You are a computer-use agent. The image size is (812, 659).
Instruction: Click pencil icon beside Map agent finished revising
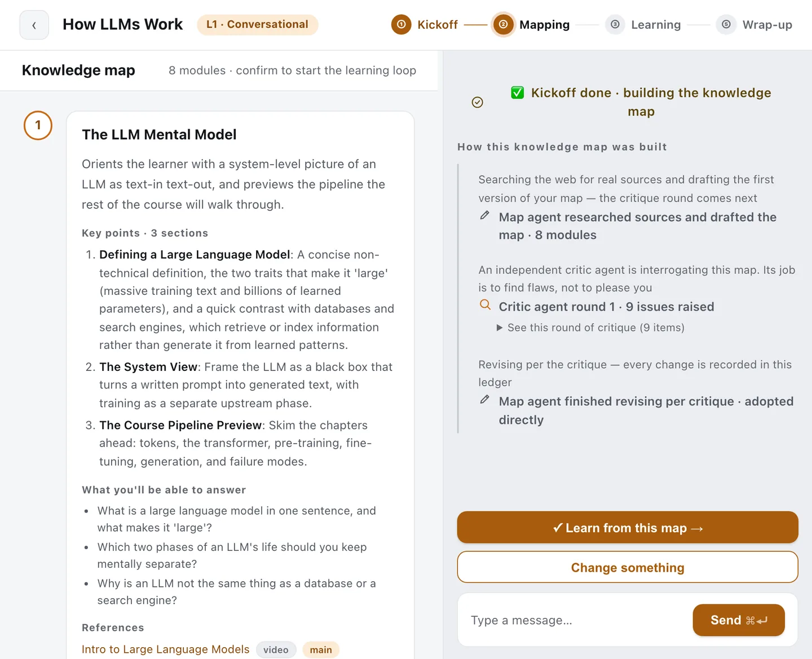click(x=484, y=400)
